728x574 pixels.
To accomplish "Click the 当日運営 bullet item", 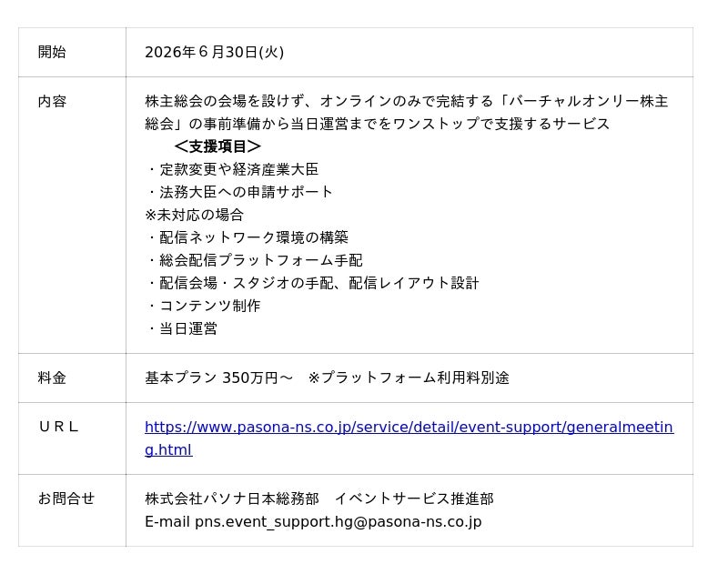I will pyautogui.click(x=183, y=328).
